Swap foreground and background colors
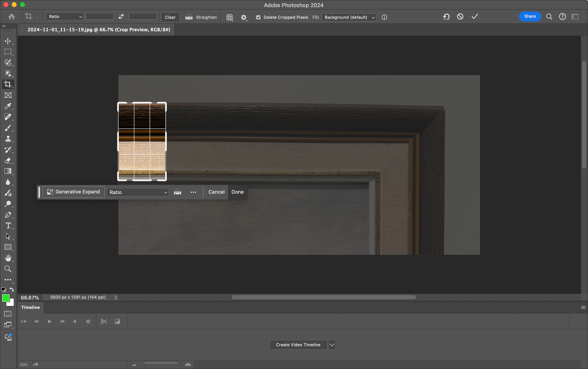 12,290
